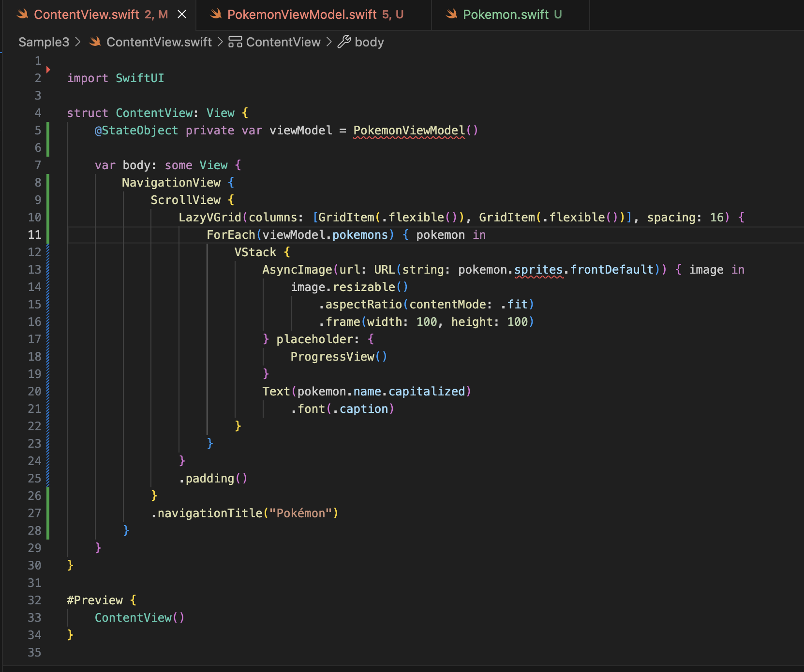Click VStack on line 12

255,252
